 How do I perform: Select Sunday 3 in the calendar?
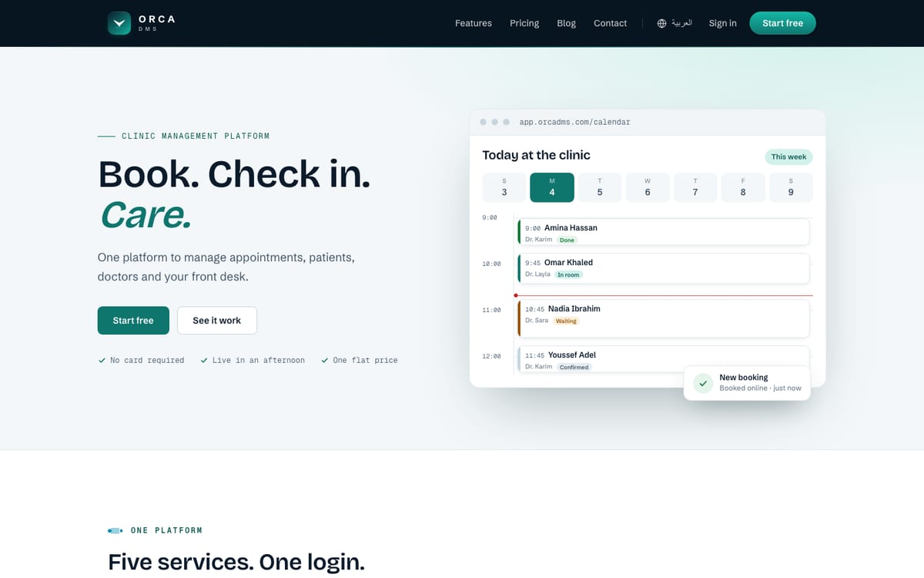click(504, 187)
